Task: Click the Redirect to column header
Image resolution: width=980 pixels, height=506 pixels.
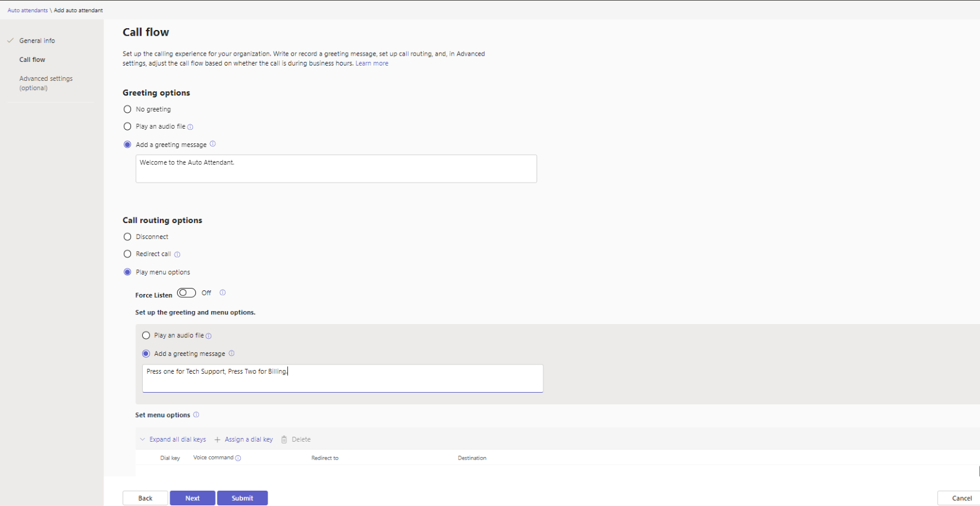Action: pyautogui.click(x=325, y=458)
